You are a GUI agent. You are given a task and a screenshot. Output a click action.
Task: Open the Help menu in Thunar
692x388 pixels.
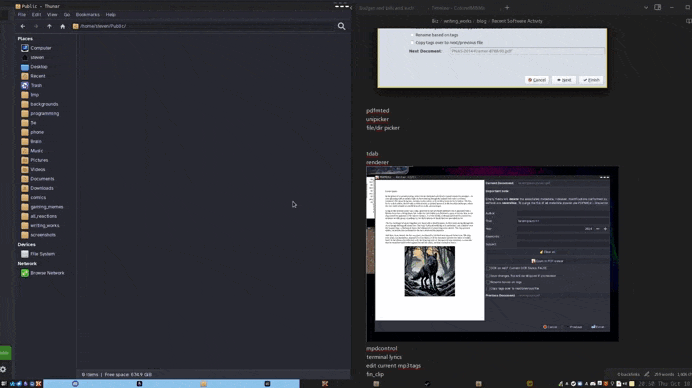110,15
